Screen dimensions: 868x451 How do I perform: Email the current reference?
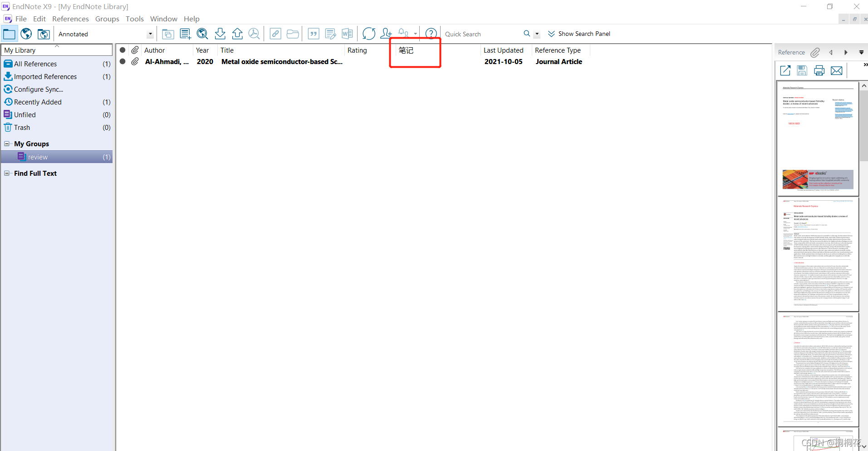836,70
